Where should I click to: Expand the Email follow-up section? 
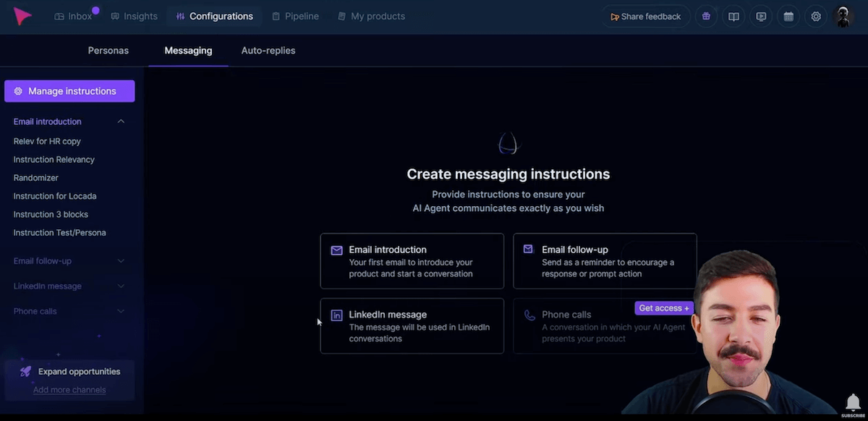click(121, 261)
